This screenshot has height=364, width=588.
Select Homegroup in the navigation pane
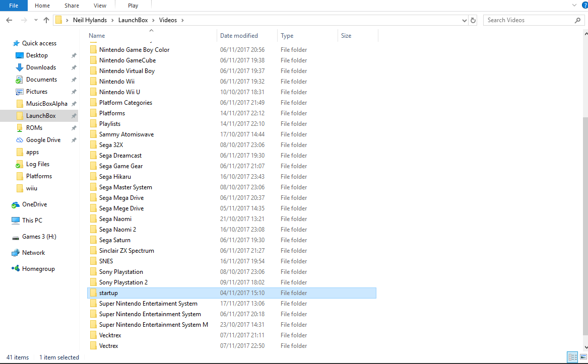(38, 269)
